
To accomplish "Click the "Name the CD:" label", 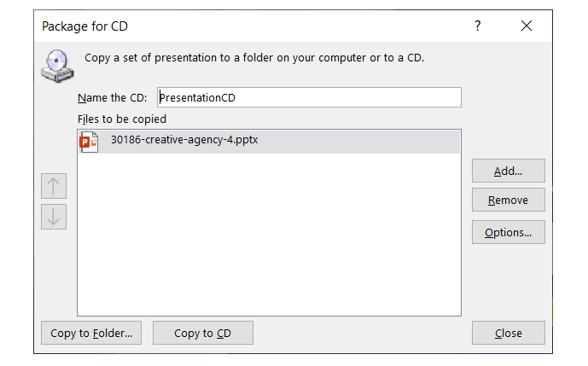I will 113,97.
